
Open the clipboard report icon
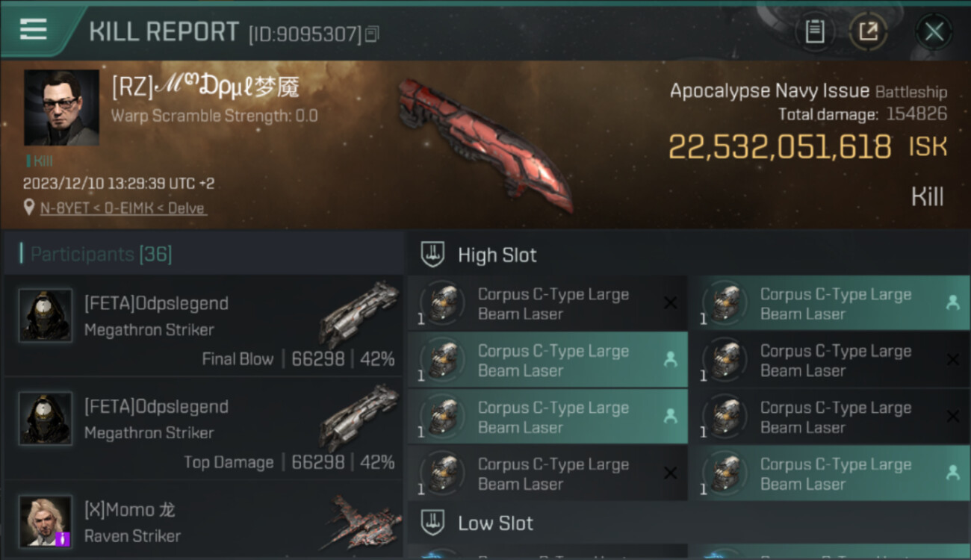point(815,31)
